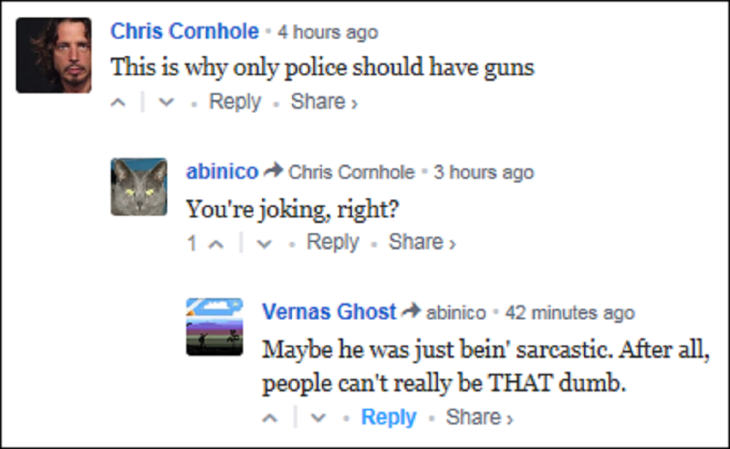This screenshot has width=730, height=449.
Task: Expand Share options on Vernas Ghost's comment
Action: [478, 417]
